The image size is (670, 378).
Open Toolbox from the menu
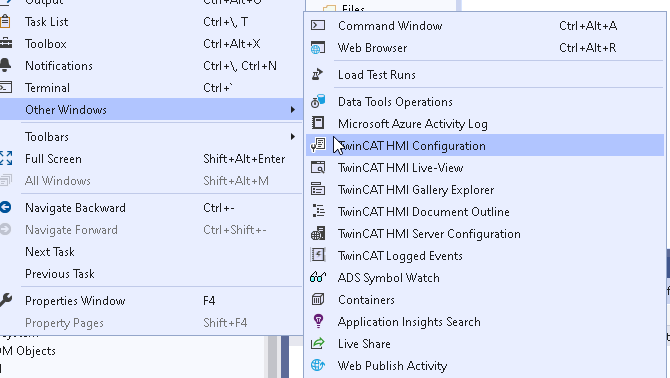click(x=150, y=44)
